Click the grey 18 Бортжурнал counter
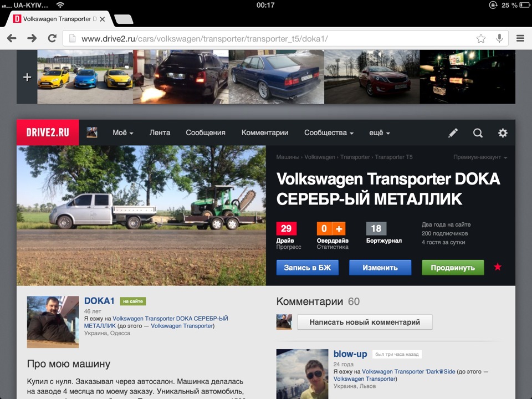This screenshot has width=532, height=399. [376, 228]
